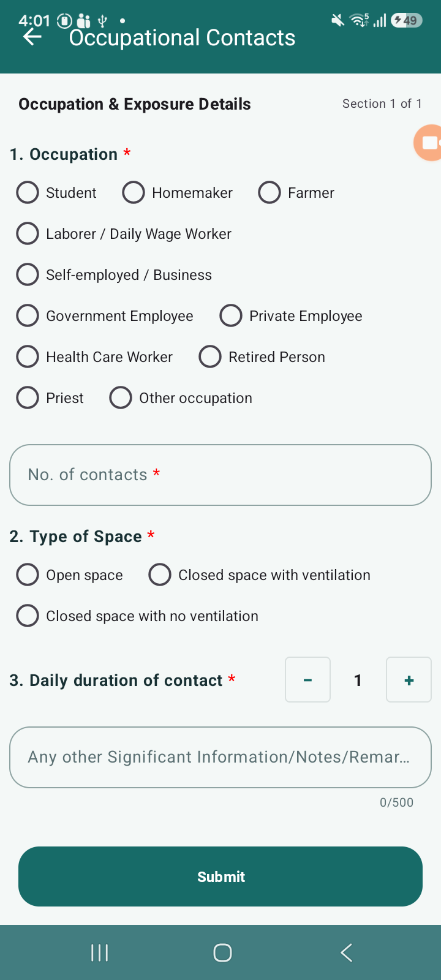Choose Health Care Worker option
This screenshot has height=980, width=441.
click(x=94, y=356)
